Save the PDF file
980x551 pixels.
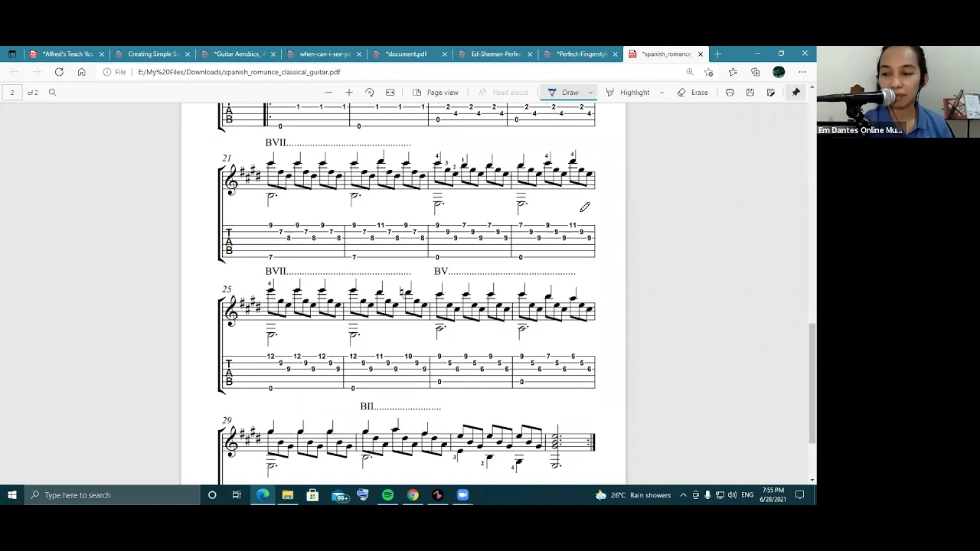(x=750, y=93)
